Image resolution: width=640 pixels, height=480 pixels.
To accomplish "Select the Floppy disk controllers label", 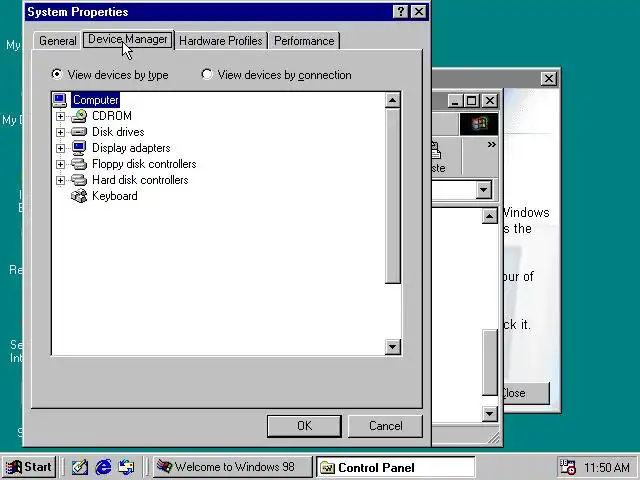I will point(144,164).
